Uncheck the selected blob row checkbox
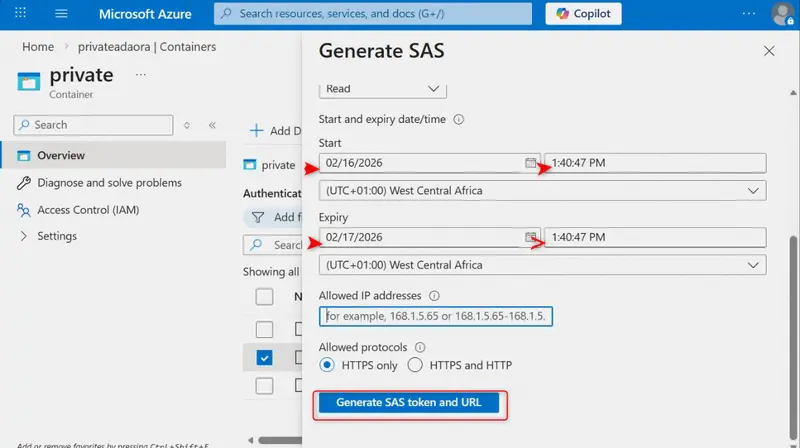The image size is (800, 448). (264, 358)
